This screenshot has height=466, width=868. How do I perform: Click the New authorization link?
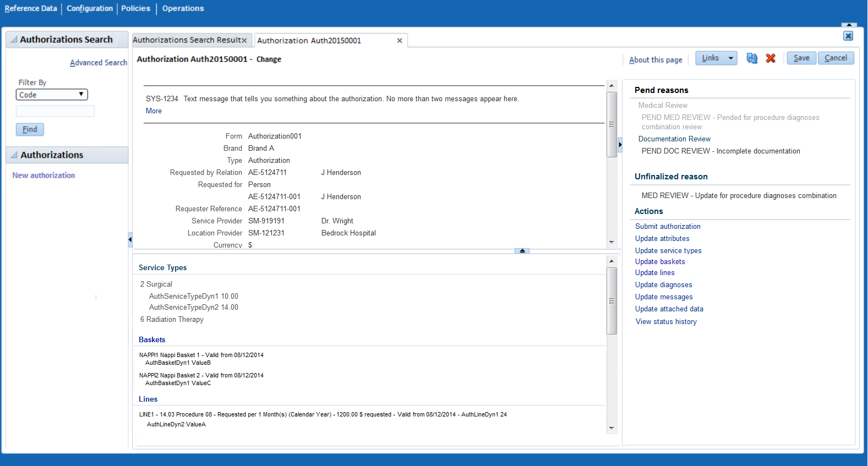tap(43, 176)
